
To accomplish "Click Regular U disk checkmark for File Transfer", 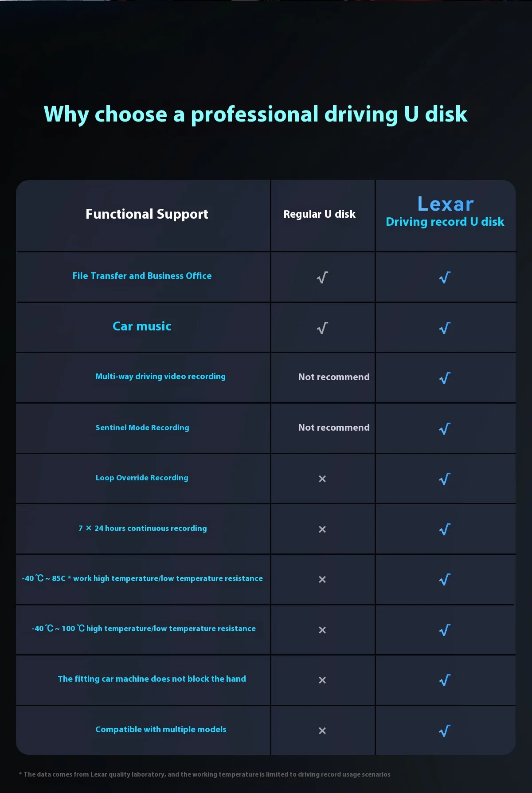I will (x=322, y=278).
